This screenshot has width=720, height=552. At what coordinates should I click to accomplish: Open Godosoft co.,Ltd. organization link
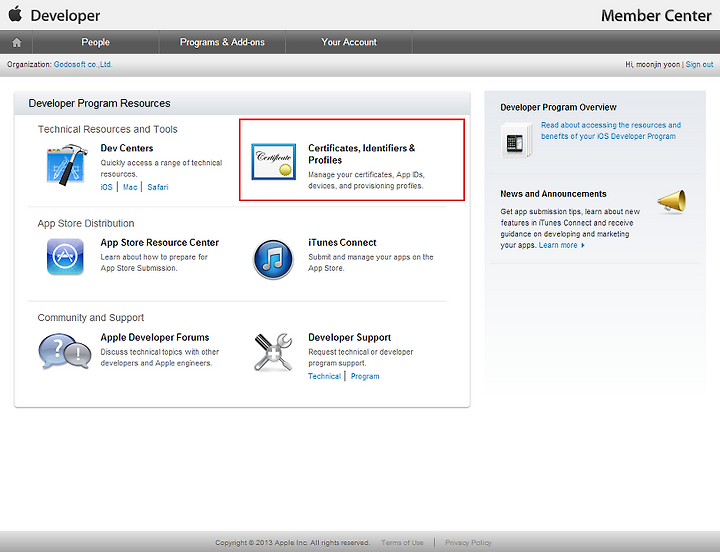tap(83, 64)
